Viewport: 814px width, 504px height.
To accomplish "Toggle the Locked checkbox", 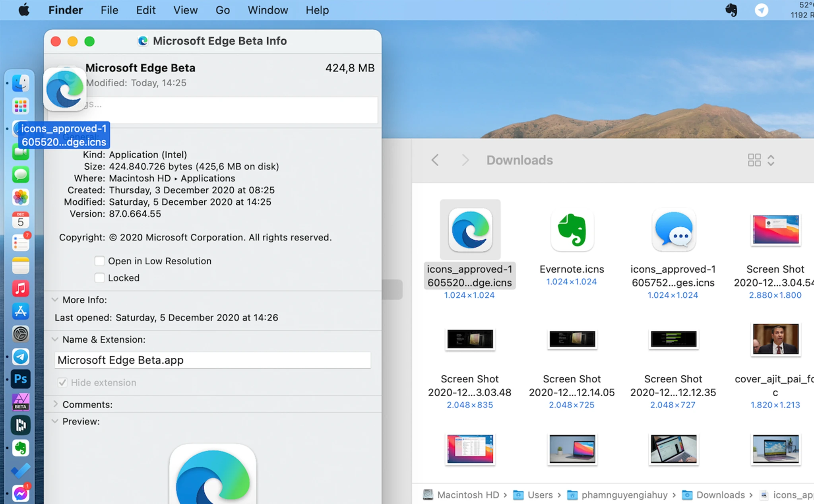I will click(x=99, y=277).
